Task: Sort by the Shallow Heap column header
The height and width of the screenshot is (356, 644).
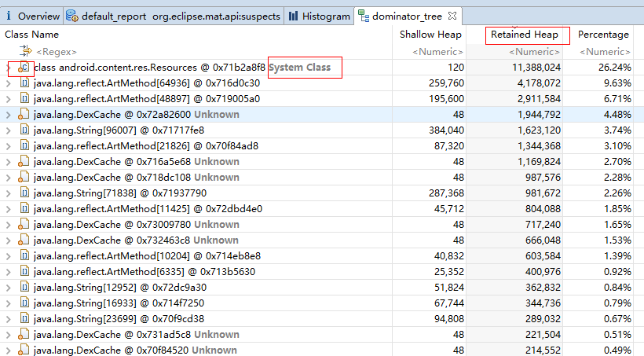Action: 430,35
